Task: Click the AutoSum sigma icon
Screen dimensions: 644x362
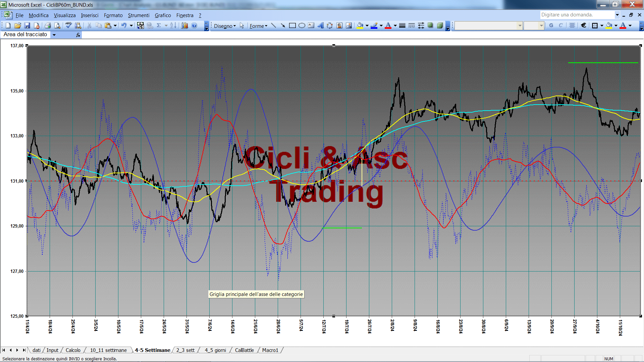Action: point(159,25)
